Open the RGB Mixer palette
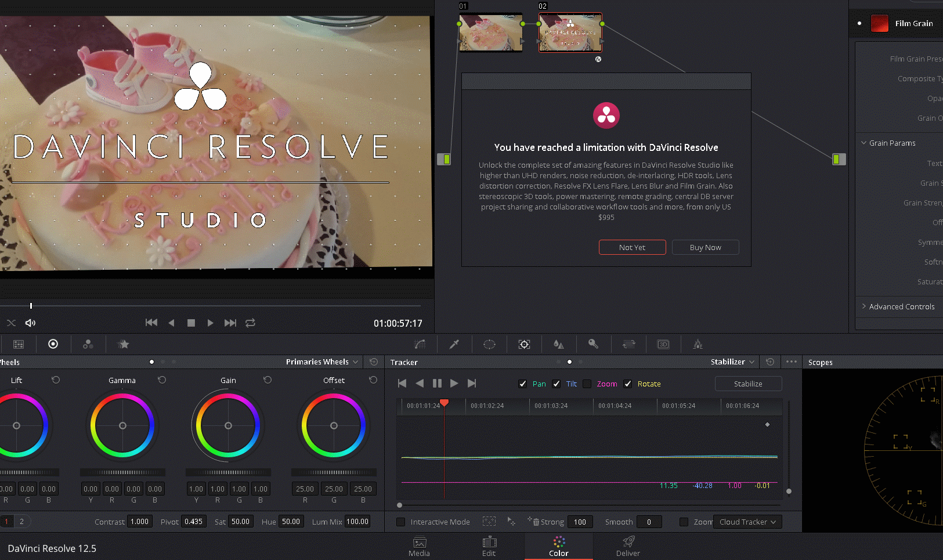 pyautogui.click(x=88, y=344)
